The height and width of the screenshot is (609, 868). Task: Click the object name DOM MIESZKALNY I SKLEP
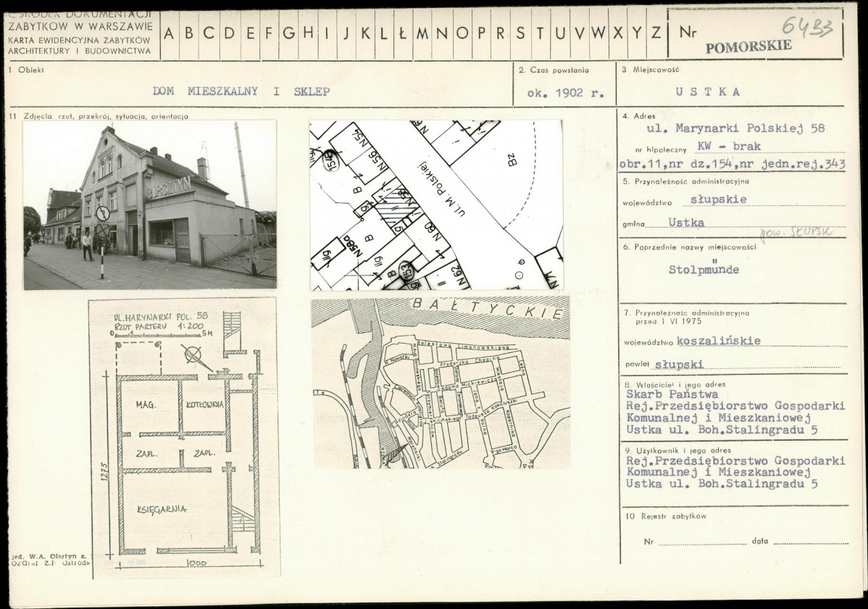241,91
